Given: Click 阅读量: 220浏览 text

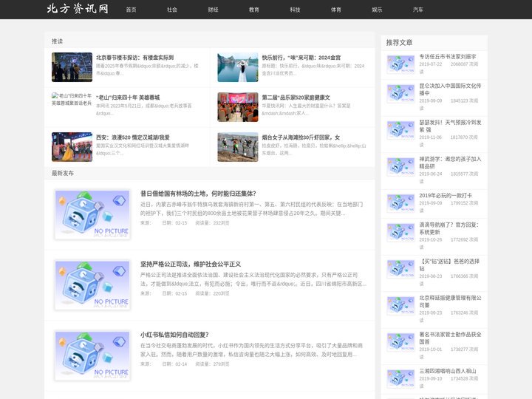Looking at the screenshot, I should pos(212,294).
